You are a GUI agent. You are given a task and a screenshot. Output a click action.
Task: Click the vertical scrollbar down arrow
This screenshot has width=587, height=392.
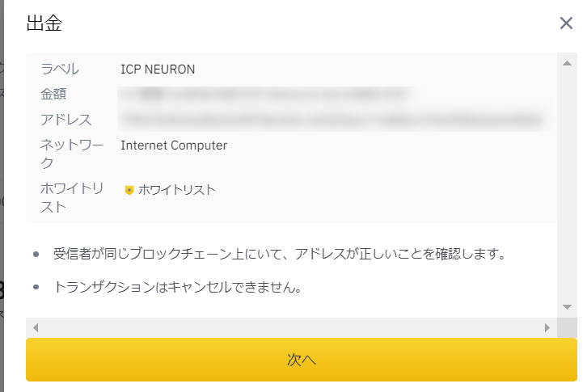click(567, 307)
